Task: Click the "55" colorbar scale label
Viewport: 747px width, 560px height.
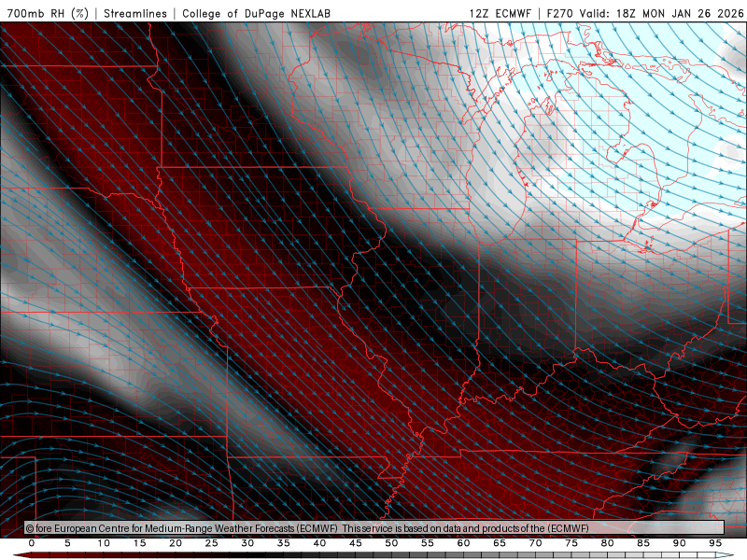Action: pos(428,543)
